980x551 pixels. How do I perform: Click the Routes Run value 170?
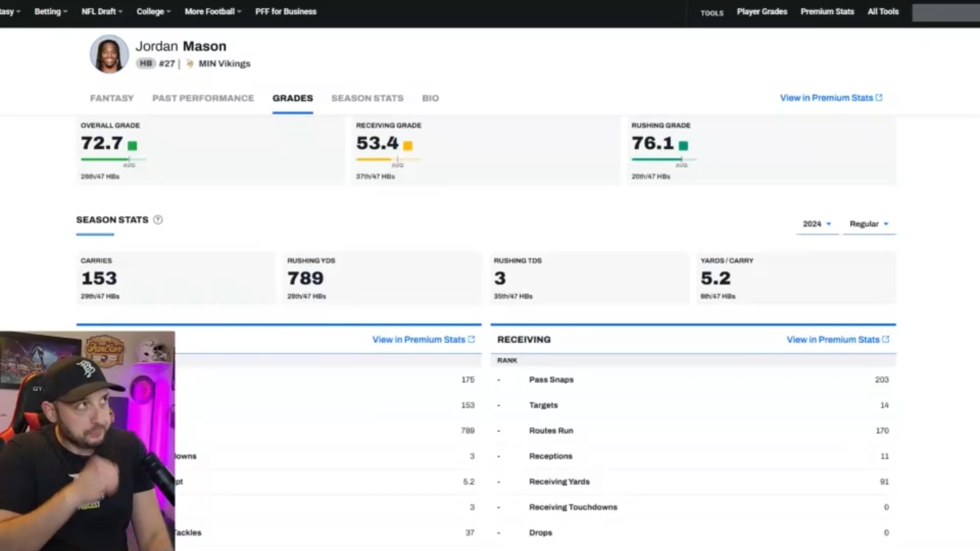[882, 431]
